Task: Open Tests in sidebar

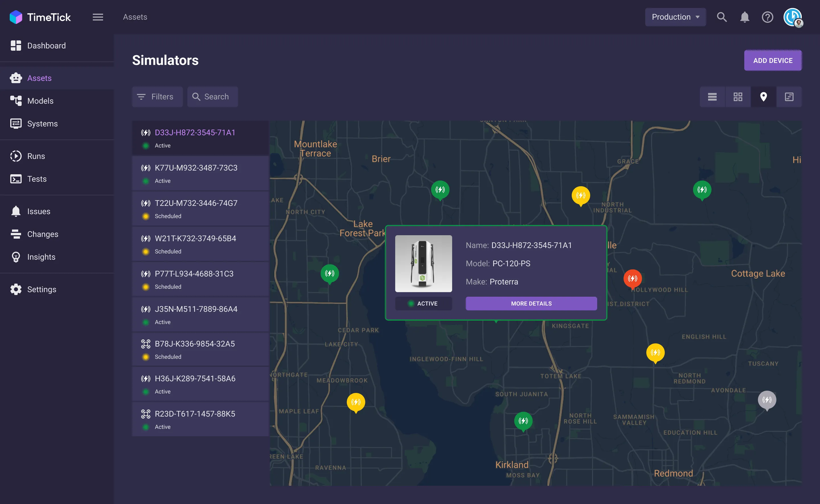Action: point(57,179)
